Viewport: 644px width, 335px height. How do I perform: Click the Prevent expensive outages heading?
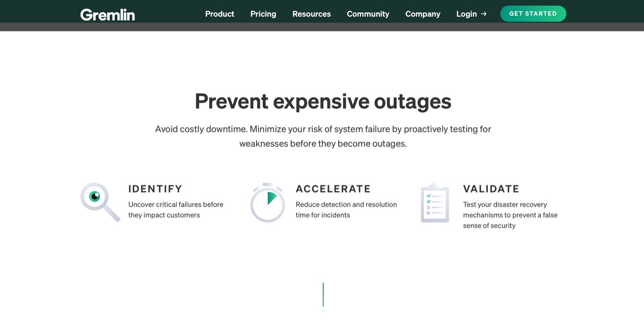pos(323,101)
